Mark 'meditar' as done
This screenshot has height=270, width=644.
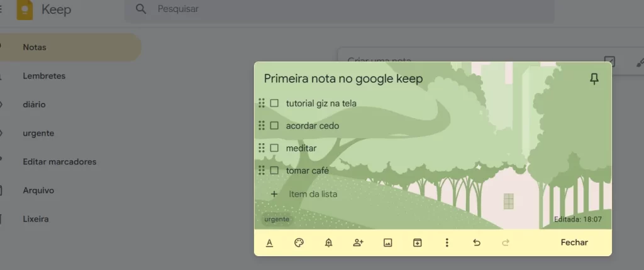[274, 148]
